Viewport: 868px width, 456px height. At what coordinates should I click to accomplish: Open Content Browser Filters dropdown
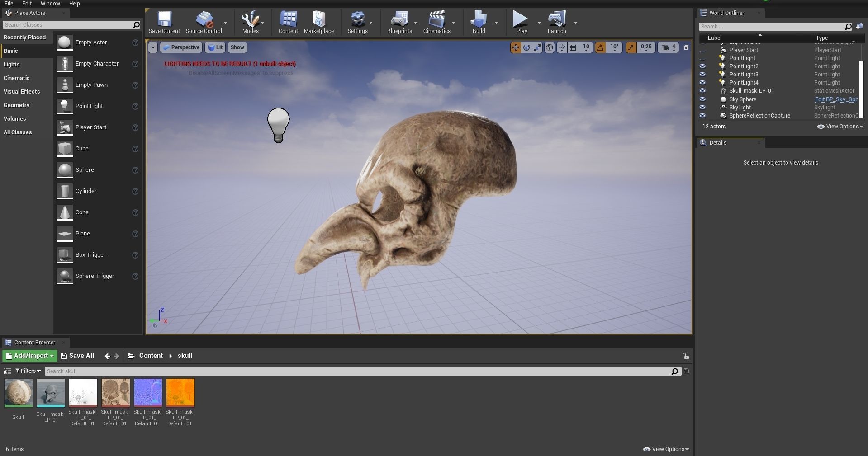pos(28,371)
